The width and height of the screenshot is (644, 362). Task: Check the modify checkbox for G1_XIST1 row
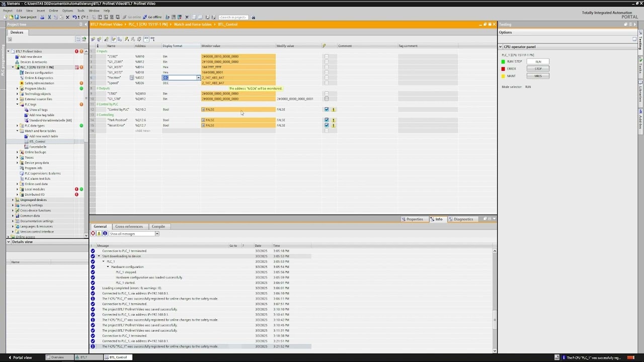pos(327,67)
